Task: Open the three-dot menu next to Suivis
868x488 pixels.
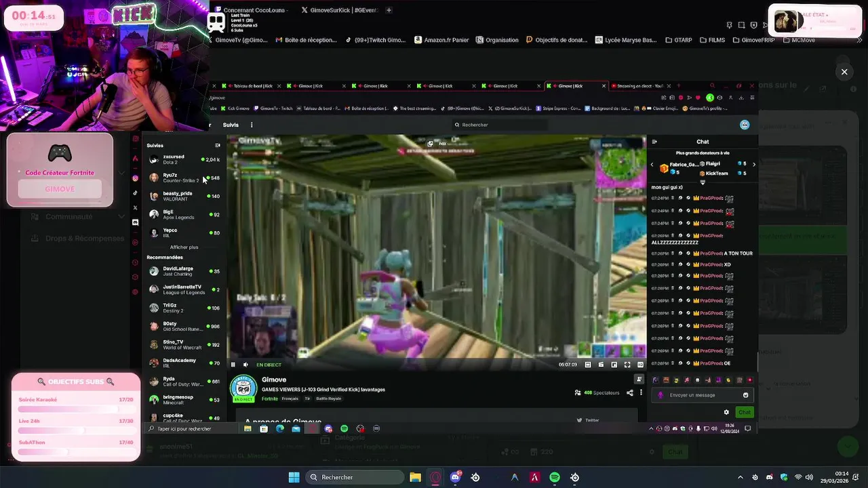Action: (x=252, y=125)
